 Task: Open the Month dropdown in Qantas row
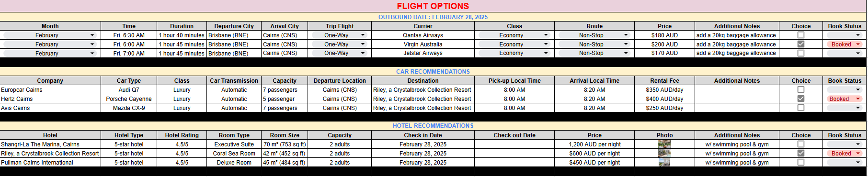(x=50, y=35)
